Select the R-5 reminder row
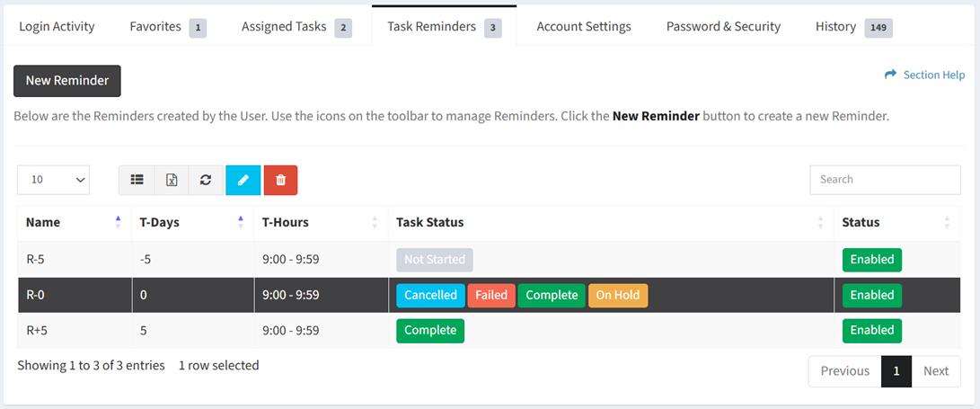980x409 pixels. (489, 260)
